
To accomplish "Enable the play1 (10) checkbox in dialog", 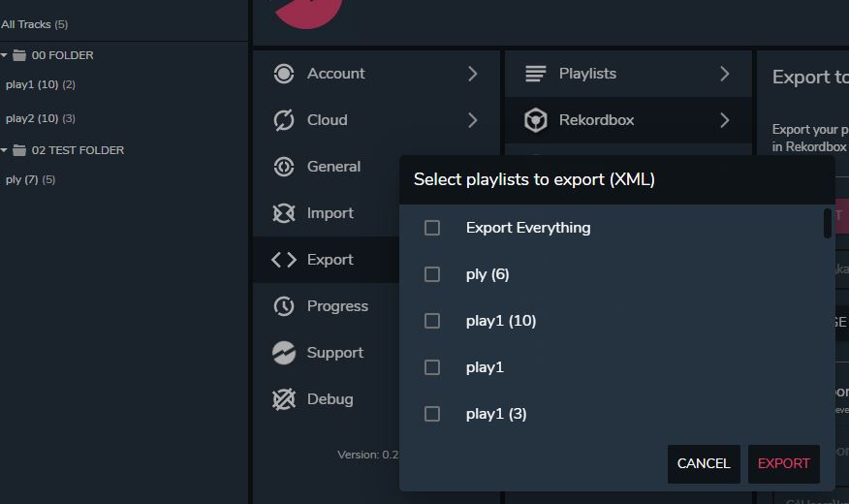I will click(x=432, y=321).
